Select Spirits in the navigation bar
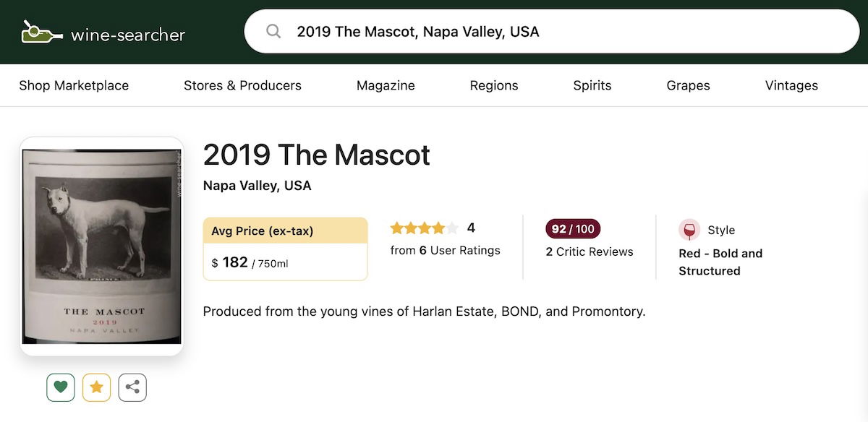This screenshot has height=422, width=868. pyautogui.click(x=592, y=85)
